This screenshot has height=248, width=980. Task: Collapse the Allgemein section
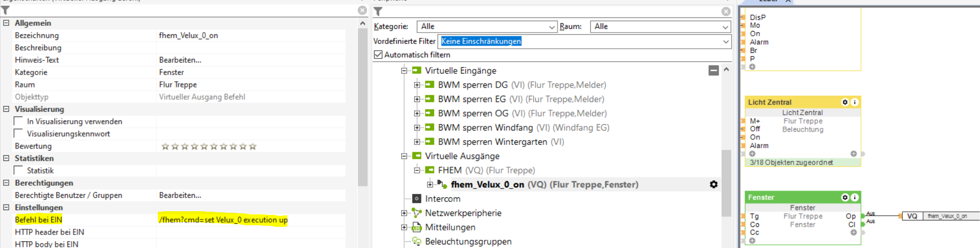click(6, 23)
